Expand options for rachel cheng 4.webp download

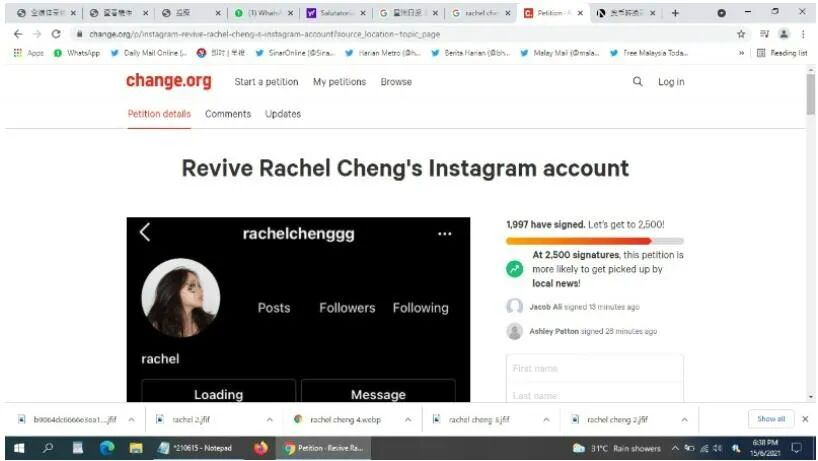tap(408, 419)
